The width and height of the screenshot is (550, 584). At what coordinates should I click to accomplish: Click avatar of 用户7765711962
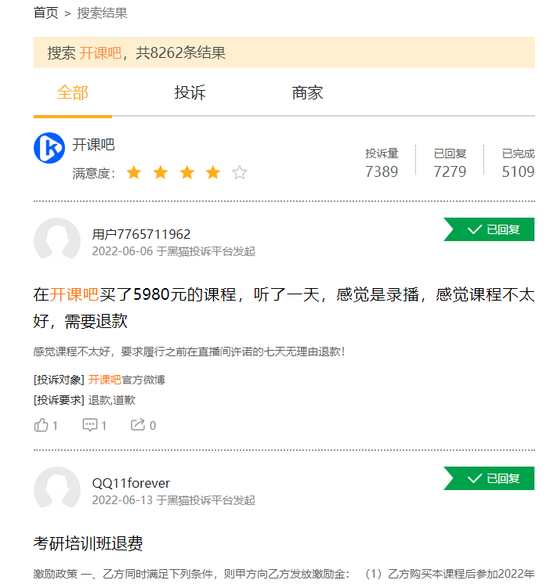click(57, 240)
